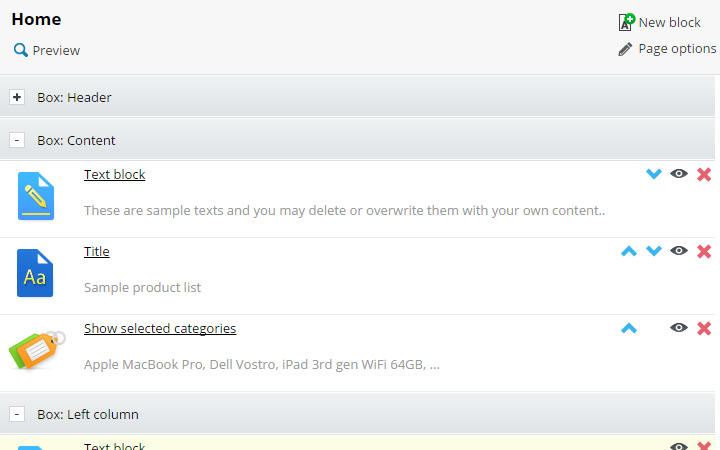Image resolution: width=720 pixels, height=450 pixels.
Task: Move the Content Text block down
Action: point(654,174)
